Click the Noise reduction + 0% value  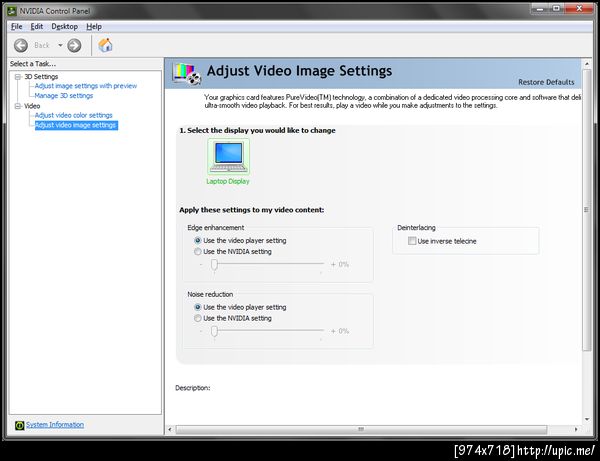click(340, 331)
